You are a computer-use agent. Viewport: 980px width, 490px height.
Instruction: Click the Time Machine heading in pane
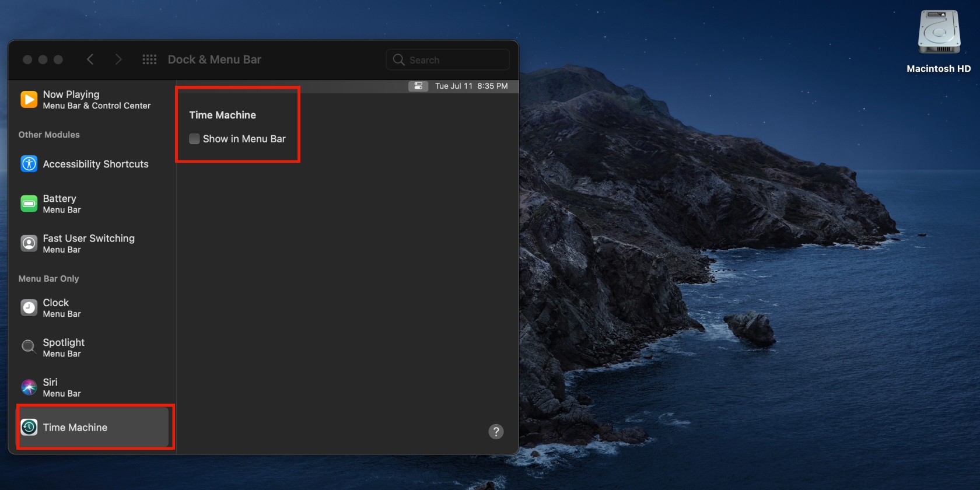pyautogui.click(x=222, y=115)
